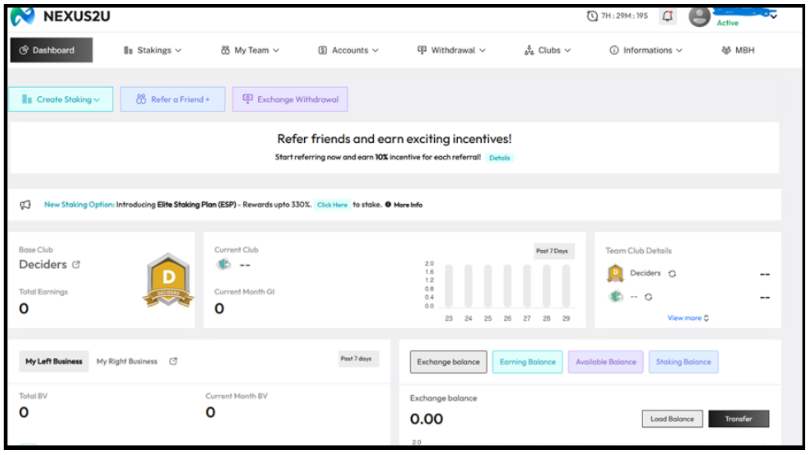Open the Withdrawal dropdown menu

(x=451, y=50)
